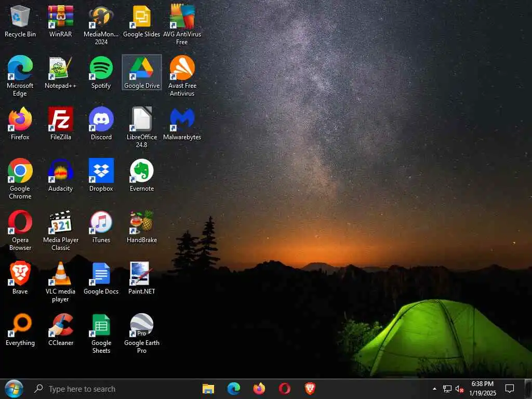The height and width of the screenshot is (399, 532).
Task: Open the Start menu button
Action: [14, 389]
